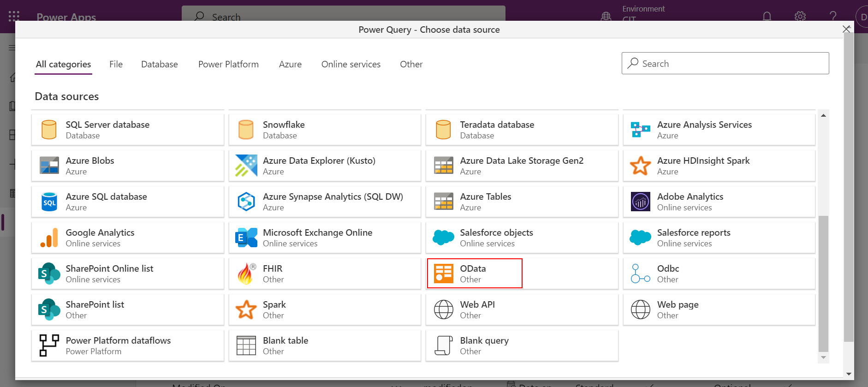Image resolution: width=868 pixels, height=387 pixels.
Task: Open Power Platform dataflows icon
Action: [49, 345]
